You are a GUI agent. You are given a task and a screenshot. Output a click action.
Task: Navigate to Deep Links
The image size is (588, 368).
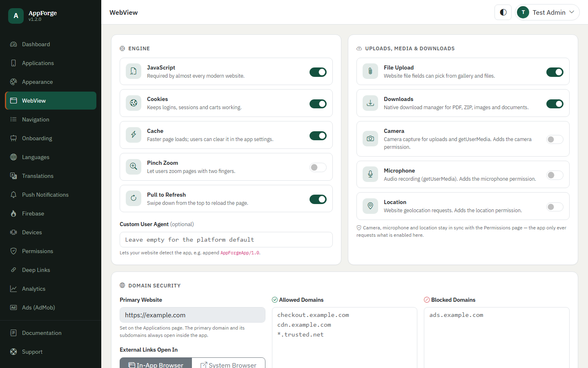pyautogui.click(x=51, y=270)
